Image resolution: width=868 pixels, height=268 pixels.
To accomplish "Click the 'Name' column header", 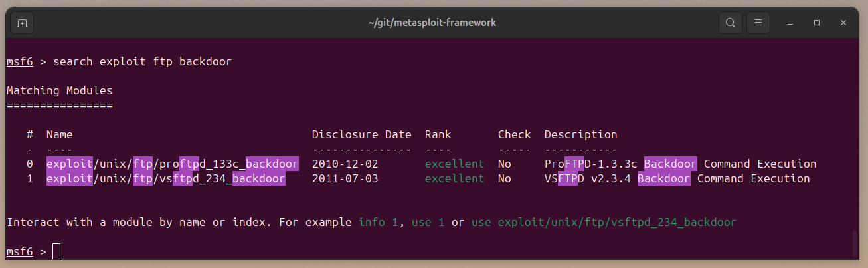I will tap(60, 134).
